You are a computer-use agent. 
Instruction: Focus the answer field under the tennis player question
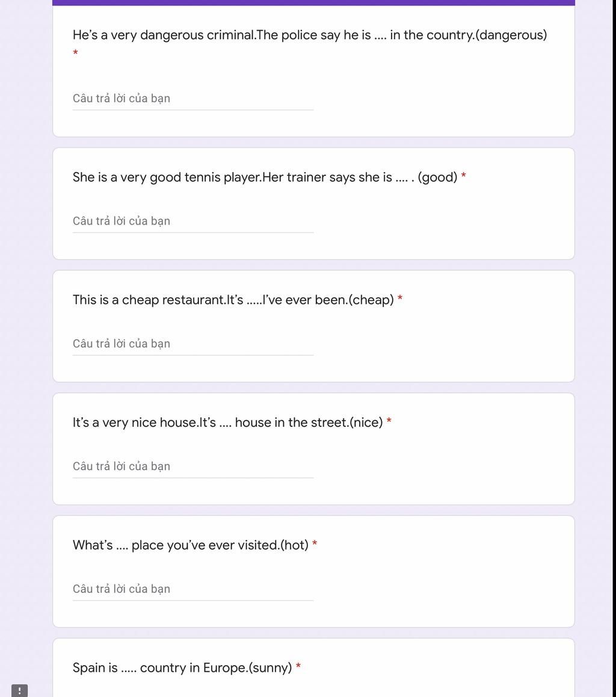(192, 221)
